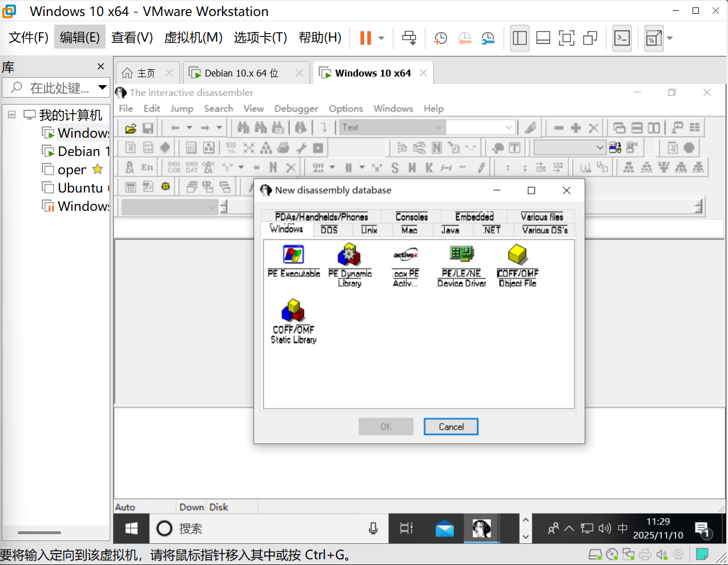Toggle the library sidebar view button

point(520,38)
